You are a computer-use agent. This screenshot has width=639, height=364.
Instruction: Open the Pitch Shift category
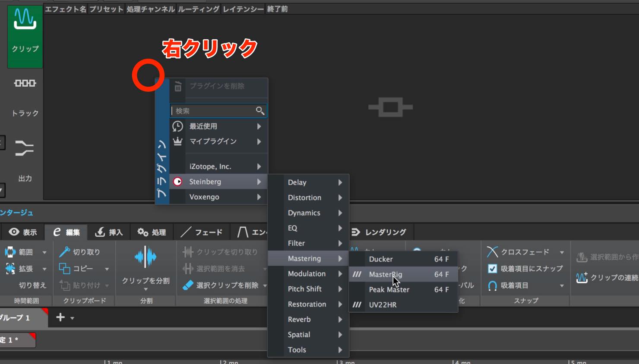(x=308, y=289)
